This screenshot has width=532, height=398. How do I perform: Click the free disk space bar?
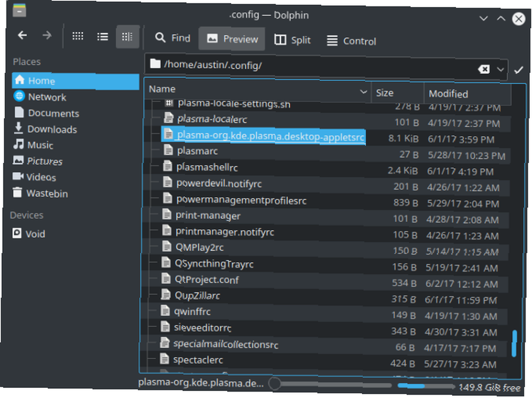click(x=426, y=386)
